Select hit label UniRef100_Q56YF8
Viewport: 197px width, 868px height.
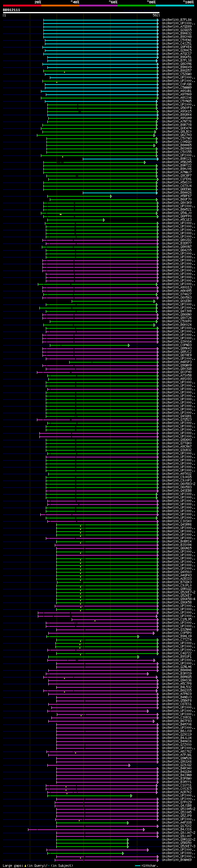point(176,108)
